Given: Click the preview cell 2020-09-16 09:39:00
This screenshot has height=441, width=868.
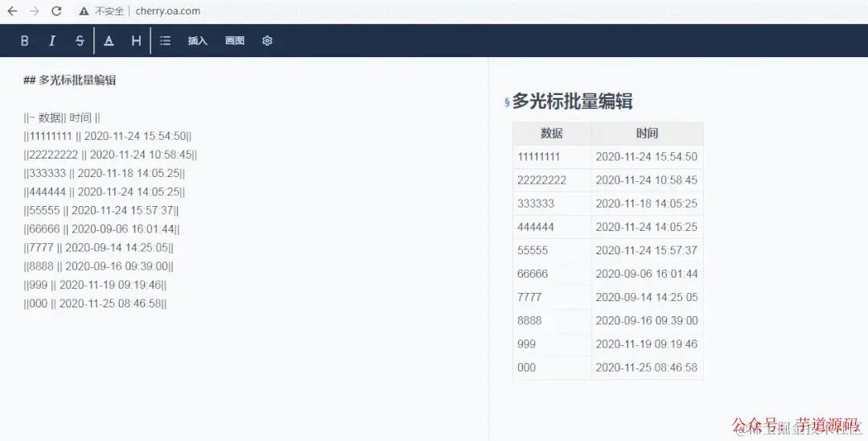Looking at the screenshot, I should coord(647,321).
